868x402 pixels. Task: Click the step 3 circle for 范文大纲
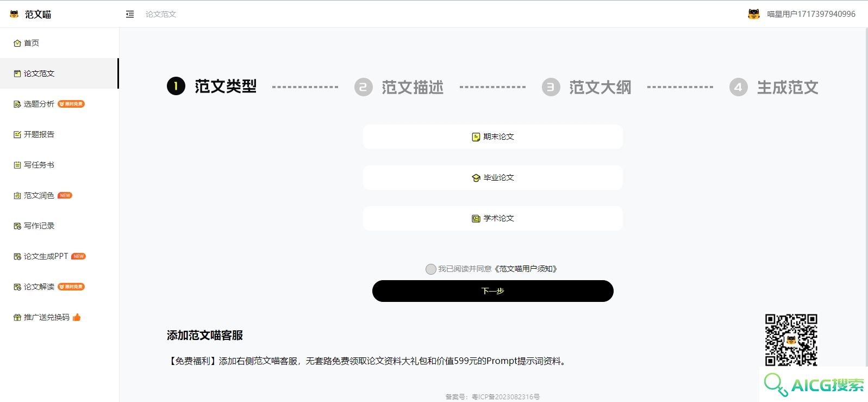[x=551, y=87]
